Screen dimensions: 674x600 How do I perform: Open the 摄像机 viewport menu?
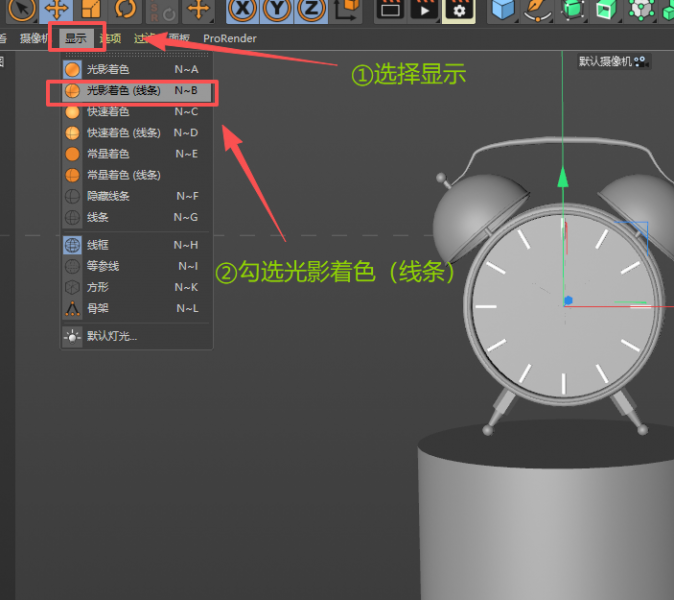click(x=34, y=38)
